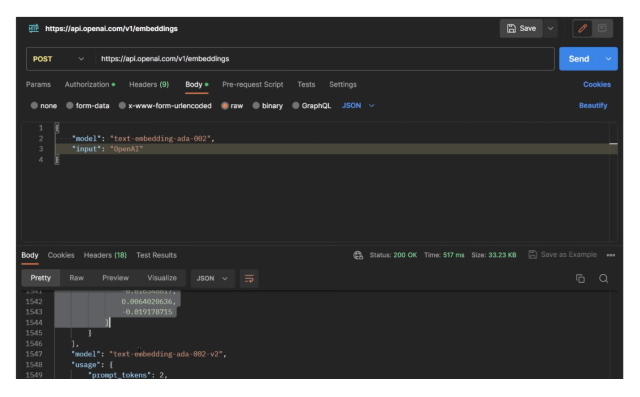640x397 pixels.
Task: Click the Beautify link
Action: 593,106
